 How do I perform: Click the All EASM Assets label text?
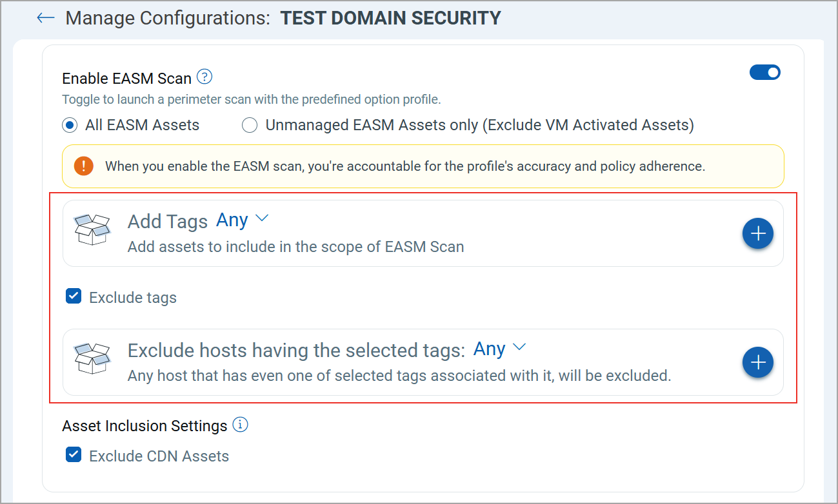click(x=142, y=125)
